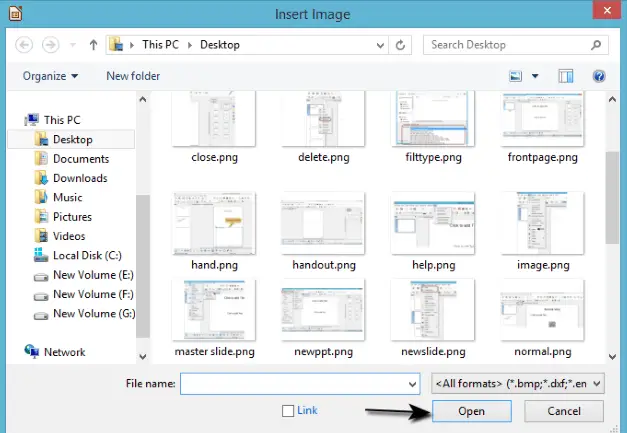627x433 pixels.
Task: Click file list scroll up arrow
Action: pos(612,99)
